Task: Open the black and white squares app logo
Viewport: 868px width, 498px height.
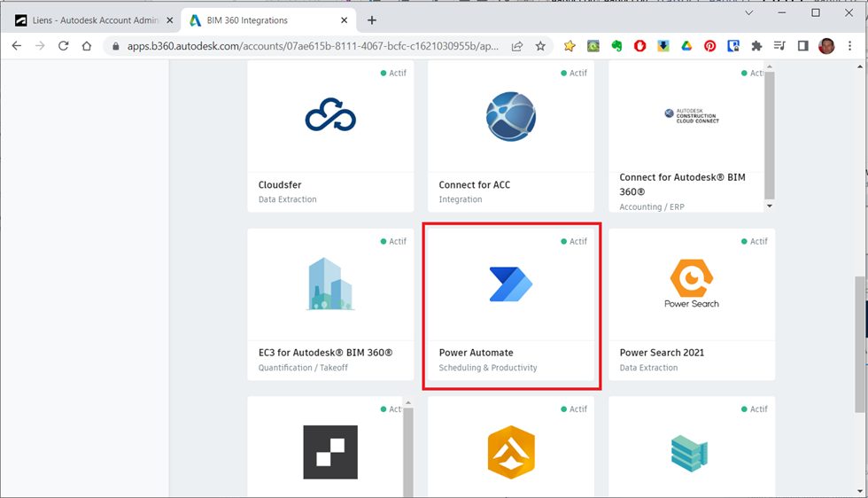Action: pos(329,452)
